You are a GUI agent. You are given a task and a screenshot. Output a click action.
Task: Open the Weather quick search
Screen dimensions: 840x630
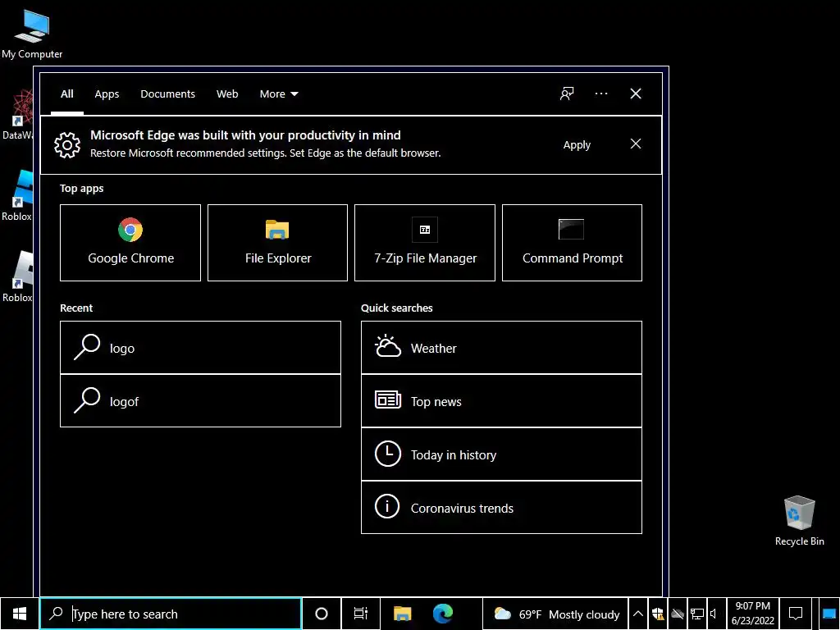point(501,348)
